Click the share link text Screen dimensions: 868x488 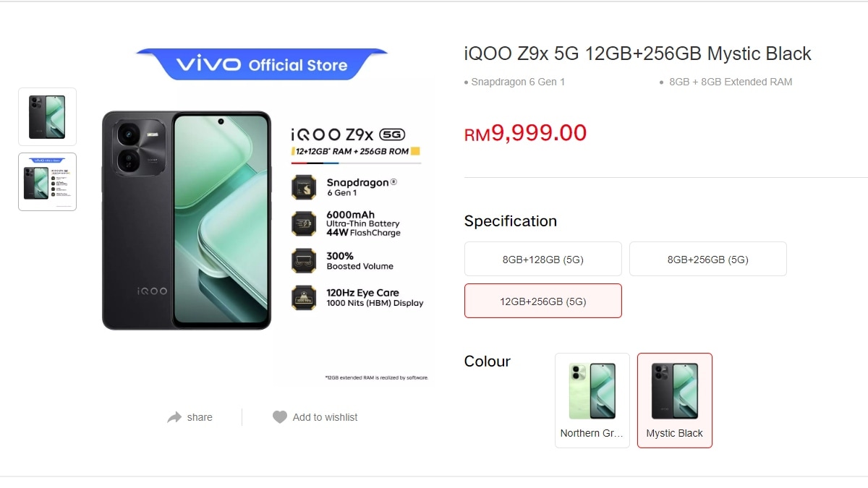click(200, 417)
